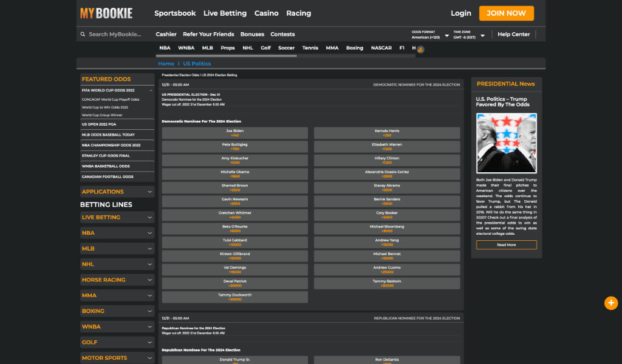Select the Tammy Duckworth odds button

[x=235, y=297]
